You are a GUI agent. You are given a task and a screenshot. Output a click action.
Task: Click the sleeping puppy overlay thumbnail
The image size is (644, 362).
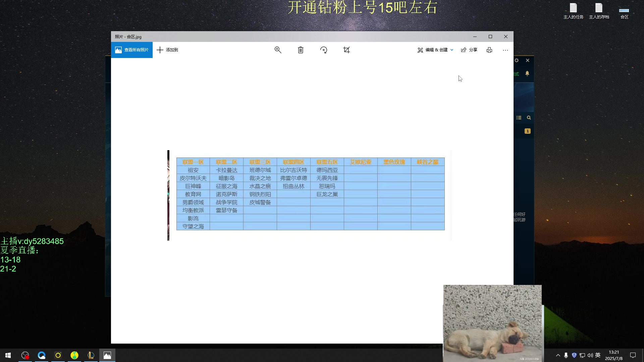tap(492, 323)
